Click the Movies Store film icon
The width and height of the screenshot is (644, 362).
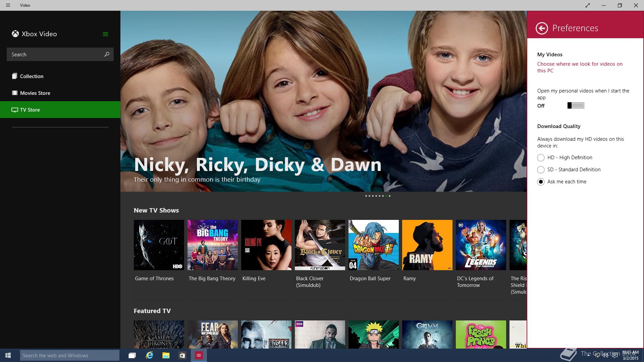pyautogui.click(x=14, y=93)
